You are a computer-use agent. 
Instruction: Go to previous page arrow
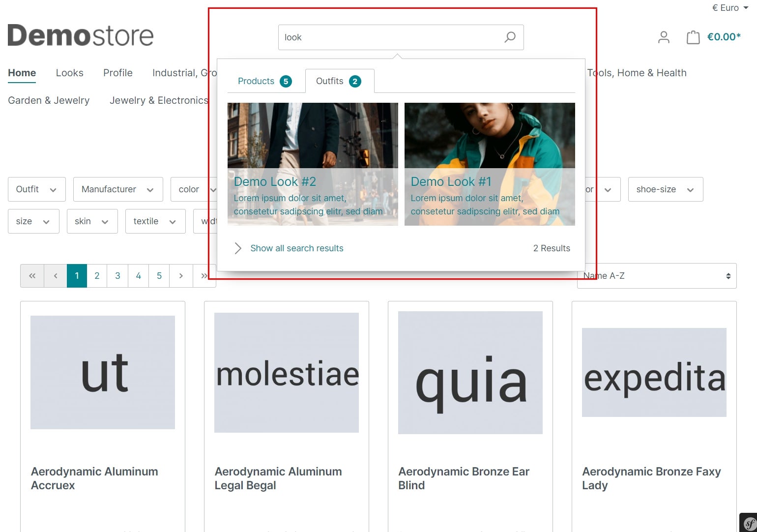pyautogui.click(x=56, y=276)
